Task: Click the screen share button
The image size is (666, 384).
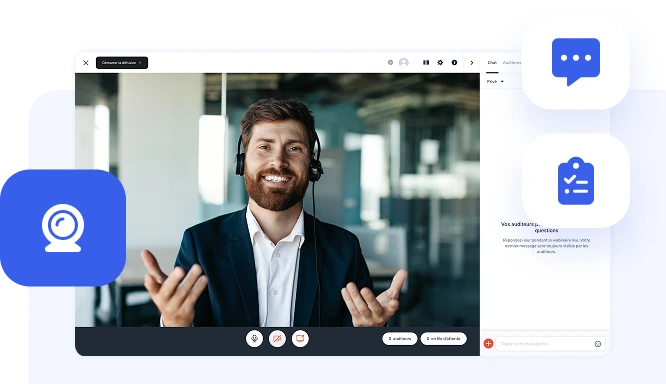Action: tap(300, 339)
